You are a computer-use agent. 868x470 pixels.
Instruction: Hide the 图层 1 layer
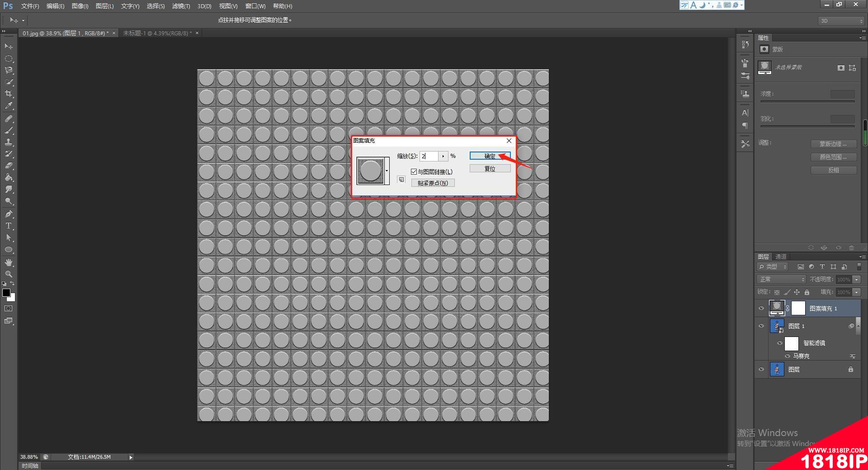pos(761,326)
